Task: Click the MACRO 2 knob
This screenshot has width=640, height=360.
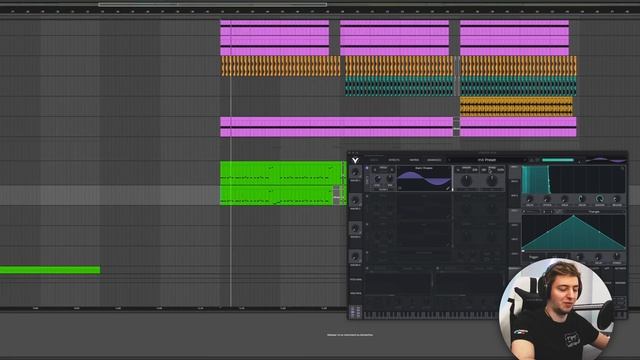Action: coord(355,200)
